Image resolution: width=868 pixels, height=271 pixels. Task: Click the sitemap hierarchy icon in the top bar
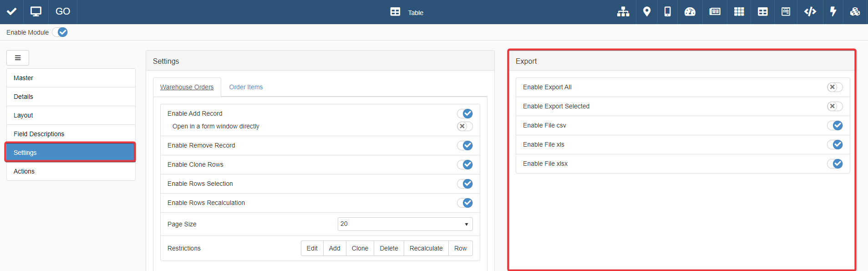click(x=623, y=12)
